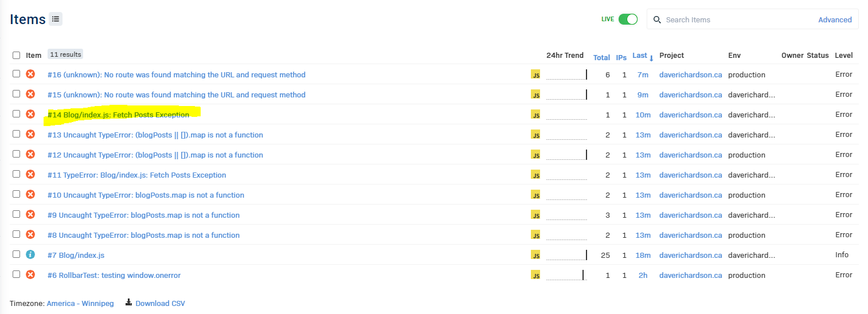Open the Advanced search options

point(835,19)
